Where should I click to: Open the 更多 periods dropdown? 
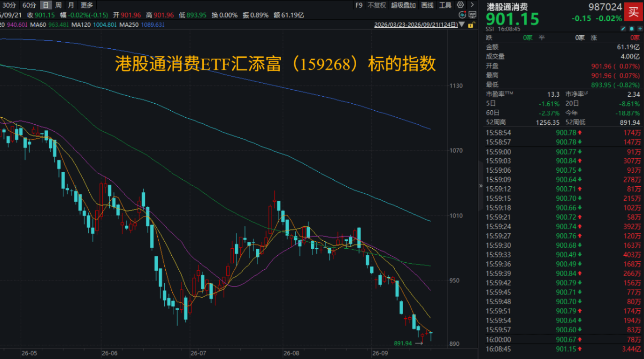(x=87, y=5)
